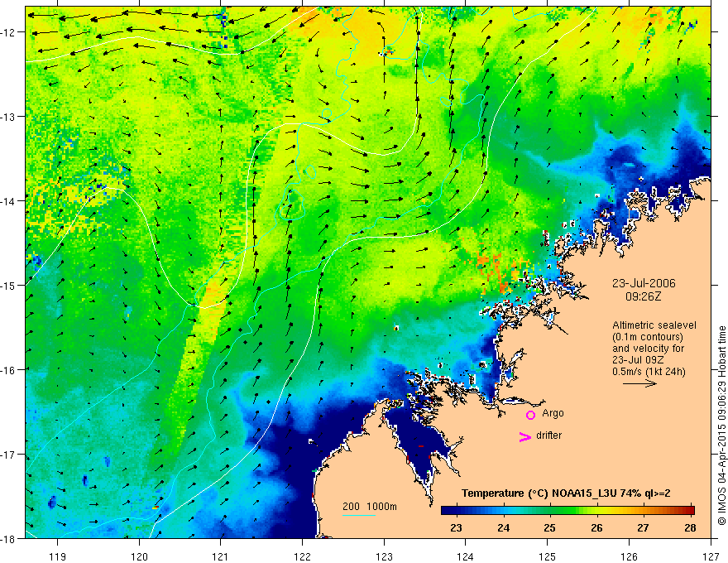Click the 0.5m/s velocity scale arrow
This screenshot has height=563, width=728.
point(639,383)
